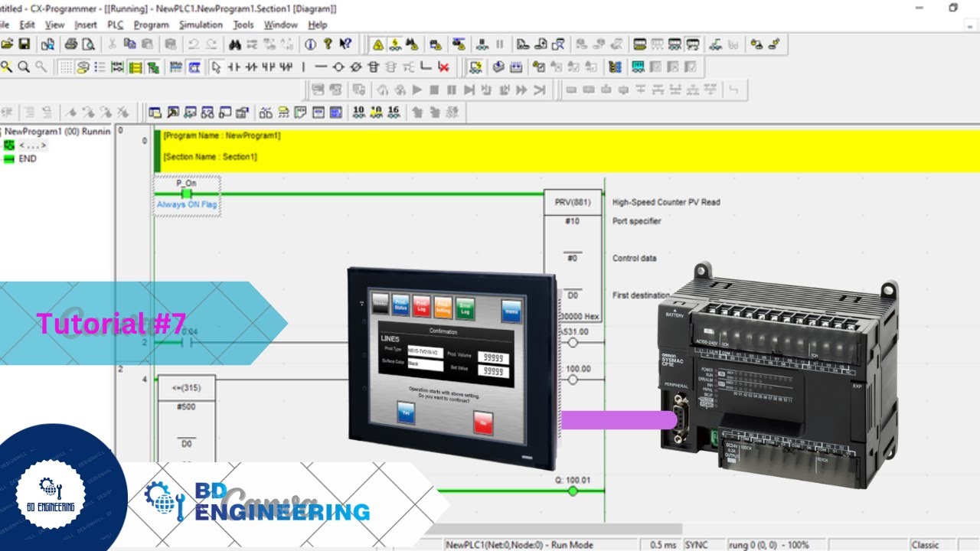Click the Find binoculars icon
Screen dimensions: 980x551
point(236,44)
